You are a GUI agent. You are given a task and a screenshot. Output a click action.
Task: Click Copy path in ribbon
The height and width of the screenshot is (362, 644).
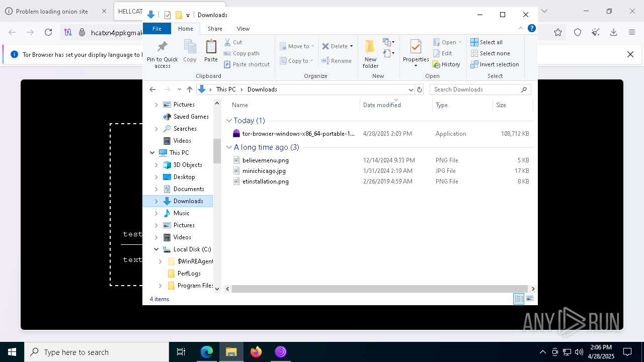[x=242, y=53]
